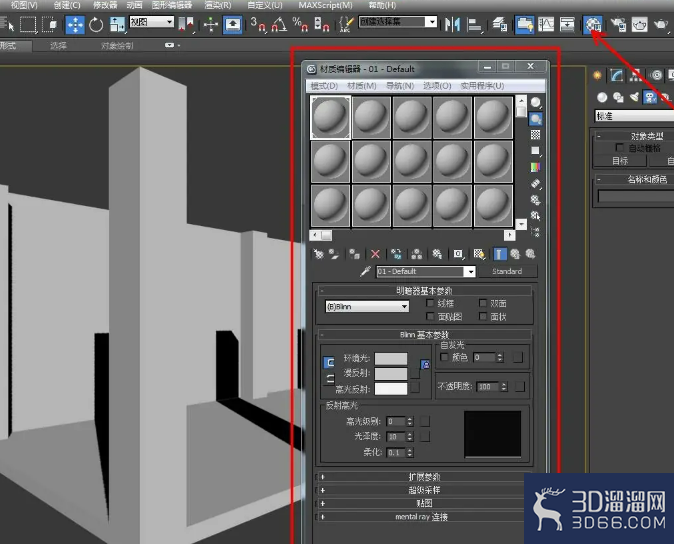Toggle the 3D snaps icon
Screen dimensions: 674x544
[x=257, y=24]
